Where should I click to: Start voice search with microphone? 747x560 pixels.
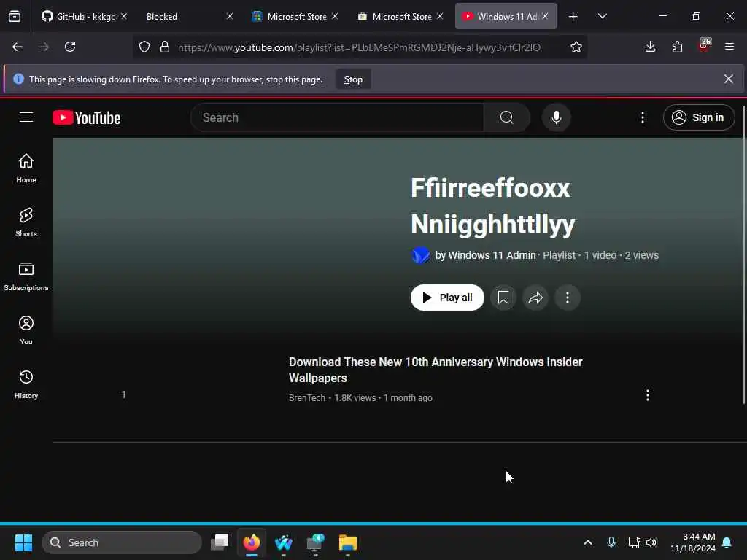click(x=556, y=117)
